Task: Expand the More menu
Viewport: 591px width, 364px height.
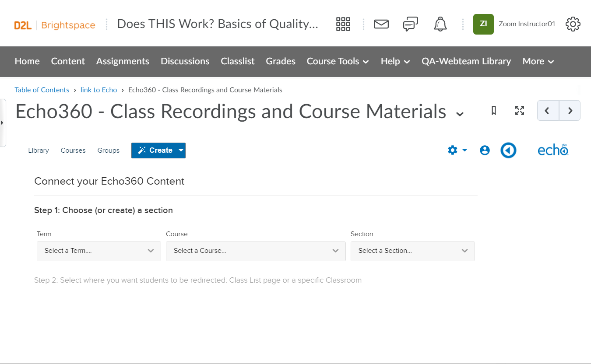Action: 538,61
